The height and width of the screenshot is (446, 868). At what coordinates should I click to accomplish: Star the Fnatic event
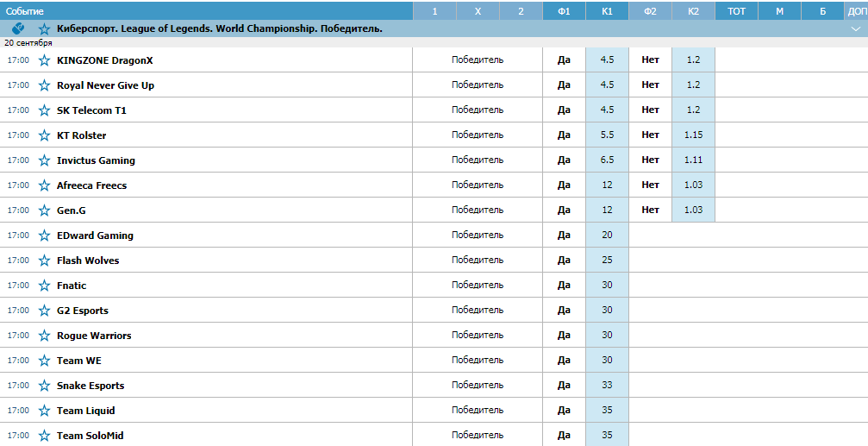(44, 286)
